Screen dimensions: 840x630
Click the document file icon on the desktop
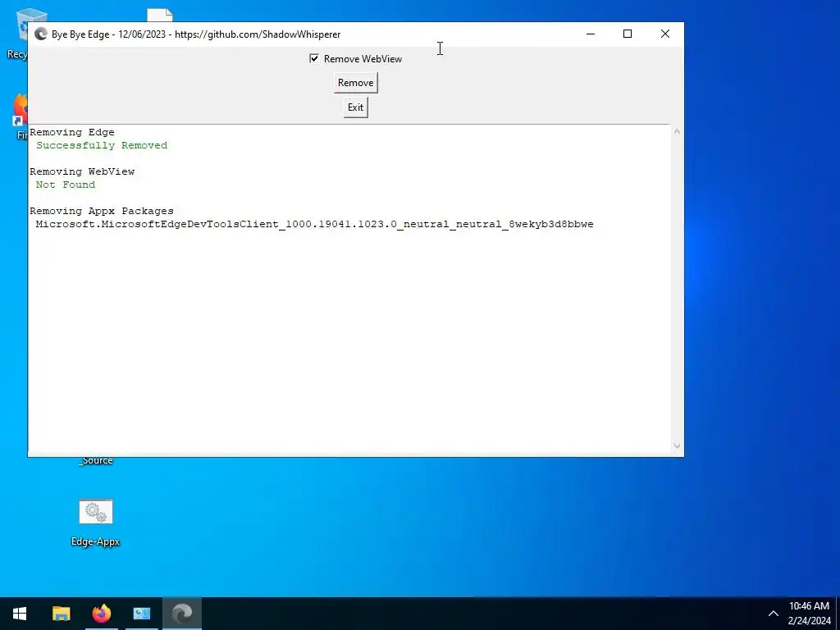[x=160, y=15]
